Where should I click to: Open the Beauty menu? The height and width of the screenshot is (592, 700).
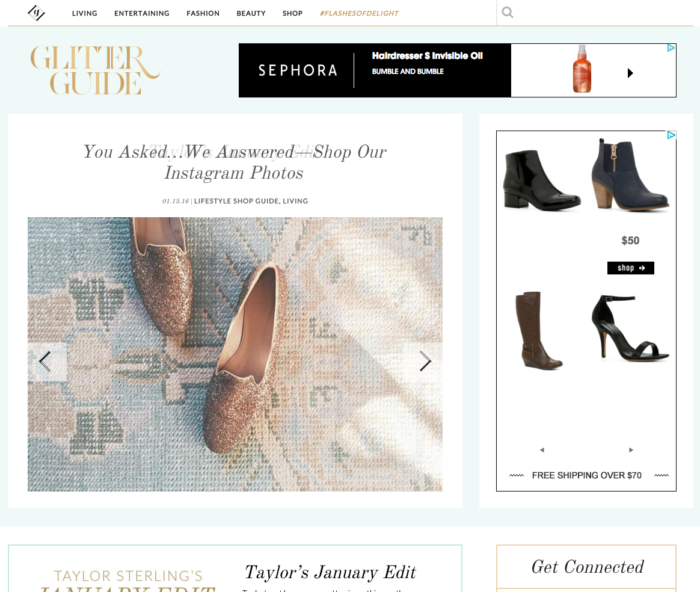click(x=251, y=13)
